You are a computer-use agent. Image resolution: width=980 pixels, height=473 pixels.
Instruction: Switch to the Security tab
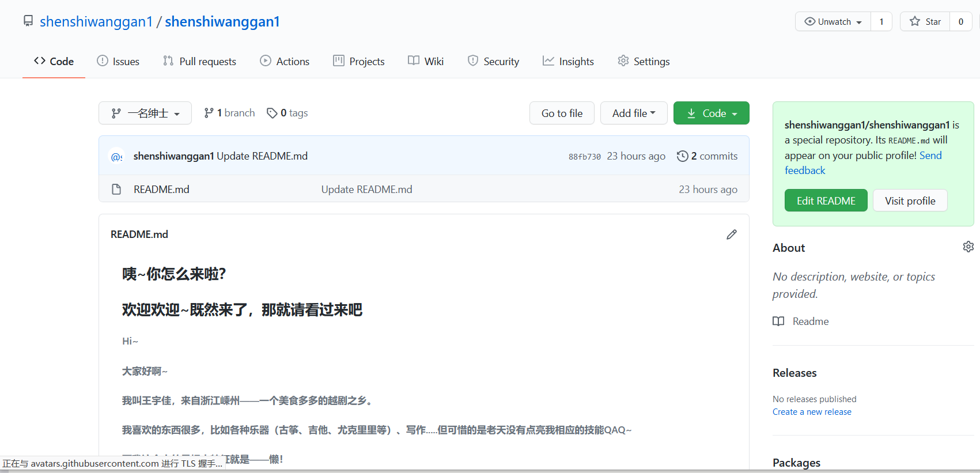[x=493, y=61]
